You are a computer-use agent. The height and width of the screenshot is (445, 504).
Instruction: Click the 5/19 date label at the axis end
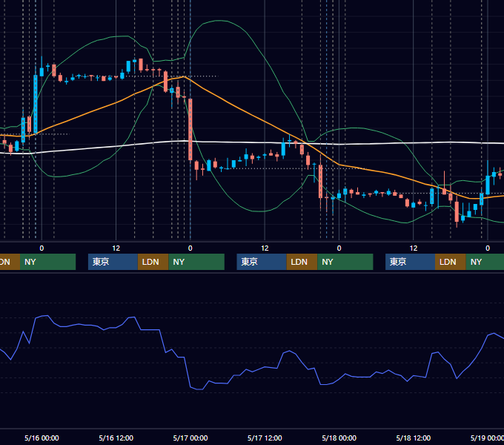point(487,438)
